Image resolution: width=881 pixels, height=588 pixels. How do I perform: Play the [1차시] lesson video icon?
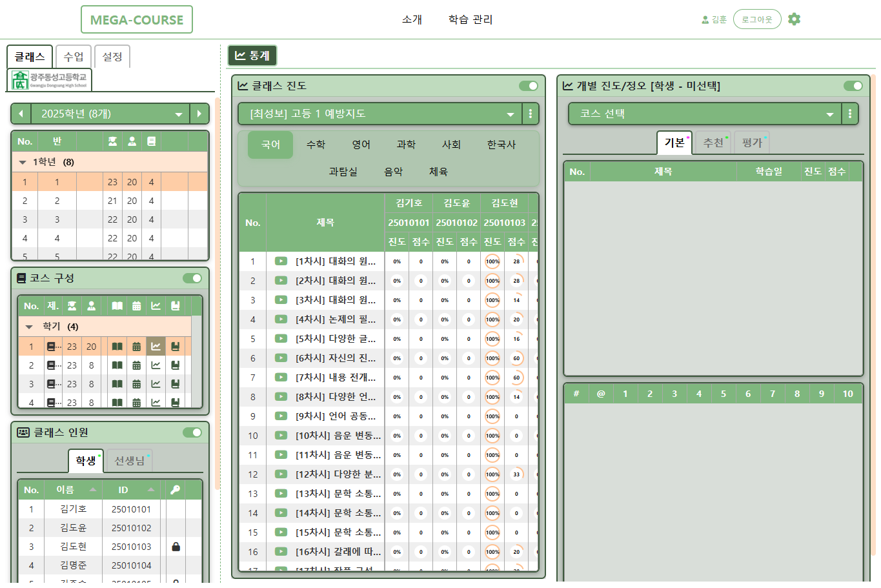pos(281,261)
